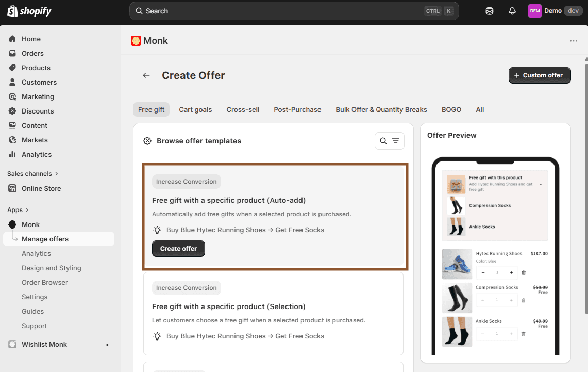
Task: Open Monk Analytics submenu item
Action: [x=36, y=253]
